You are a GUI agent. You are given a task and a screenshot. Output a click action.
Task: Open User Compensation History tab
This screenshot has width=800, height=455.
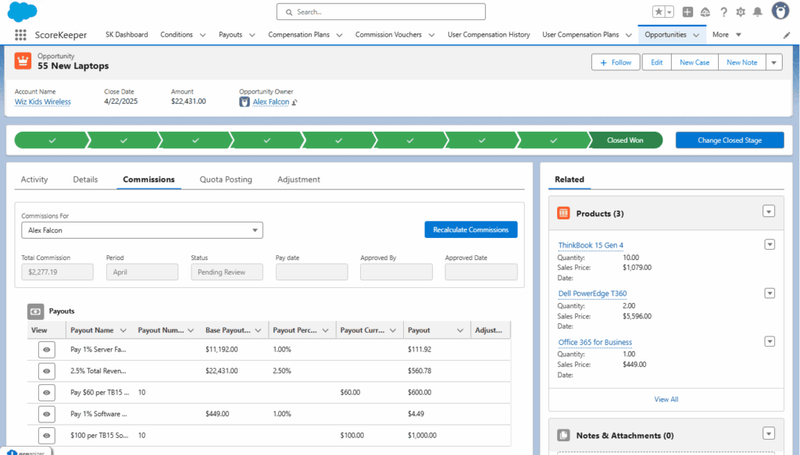point(489,35)
